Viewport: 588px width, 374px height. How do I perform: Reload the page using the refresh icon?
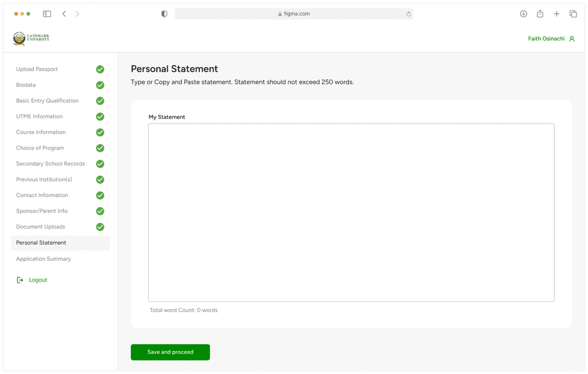pos(408,14)
